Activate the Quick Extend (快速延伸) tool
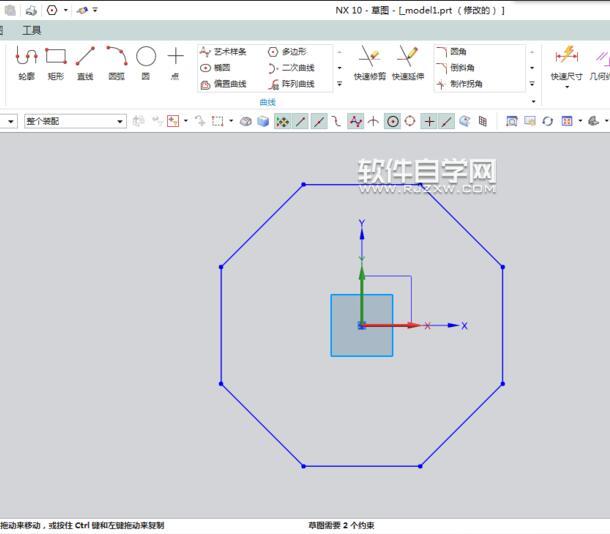The image size is (610, 534). (408, 63)
